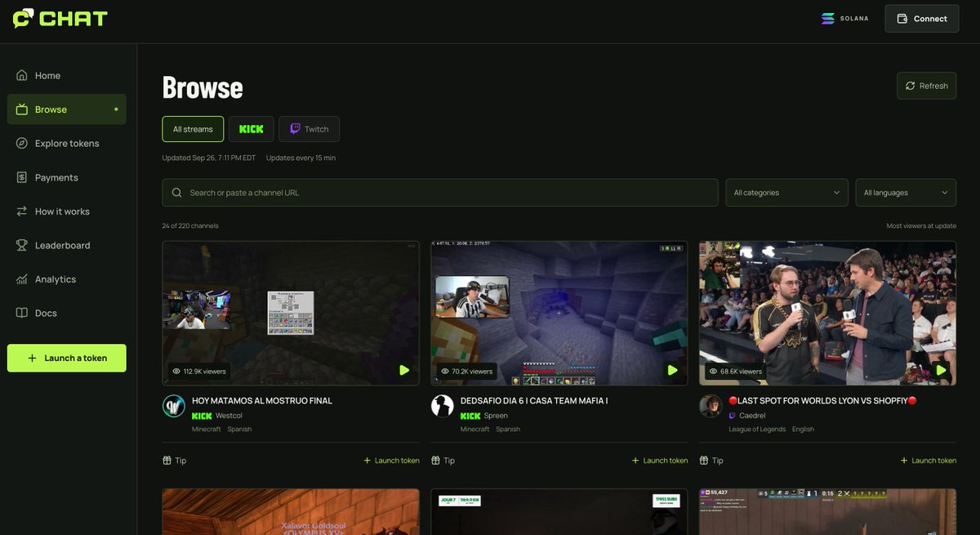The width and height of the screenshot is (980, 535).
Task: Click the Most viewers at update label
Action: click(921, 225)
